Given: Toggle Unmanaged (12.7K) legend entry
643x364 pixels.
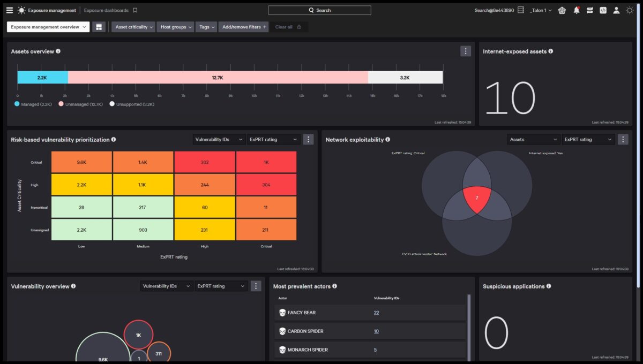Looking at the screenshot, I should coord(80,104).
